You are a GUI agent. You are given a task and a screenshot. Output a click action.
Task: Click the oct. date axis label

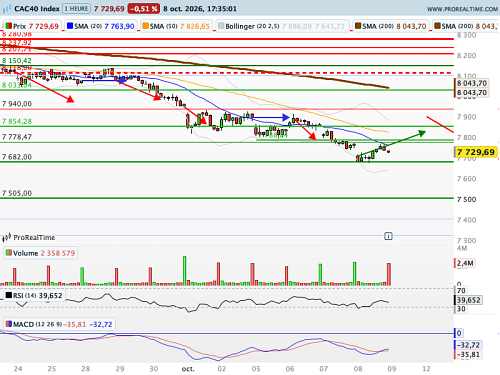(188, 369)
